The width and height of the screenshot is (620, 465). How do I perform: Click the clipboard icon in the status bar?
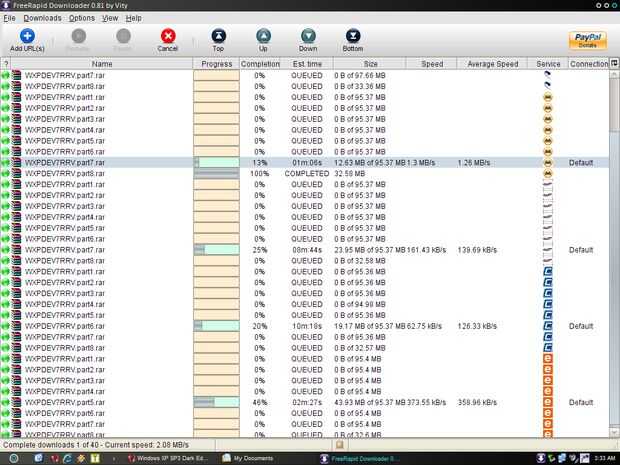pos(339,445)
